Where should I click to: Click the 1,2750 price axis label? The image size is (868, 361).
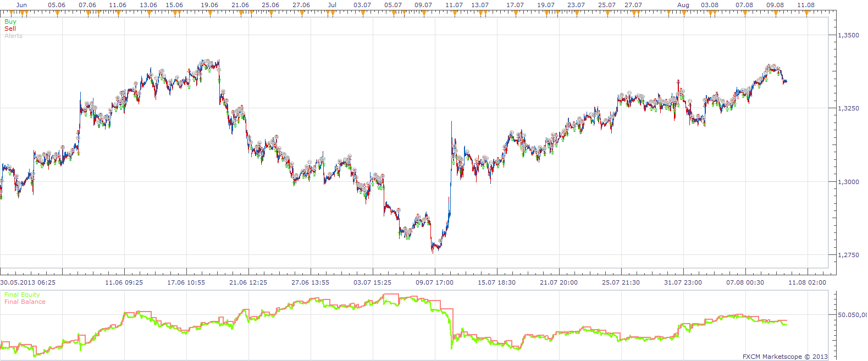(x=848, y=255)
